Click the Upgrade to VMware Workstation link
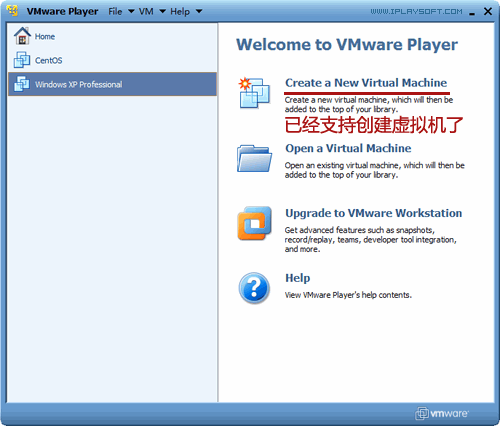The image size is (500, 426). tap(373, 213)
